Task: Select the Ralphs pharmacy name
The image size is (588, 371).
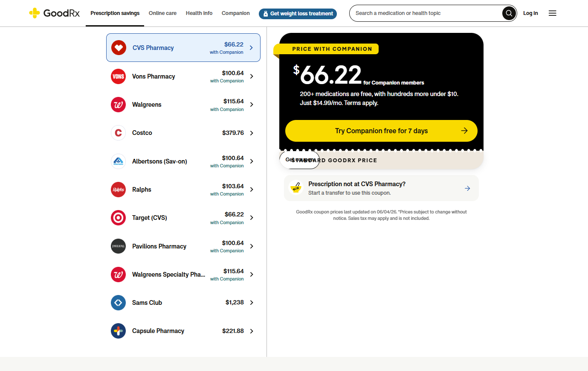Action: click(x=142, y=190)
